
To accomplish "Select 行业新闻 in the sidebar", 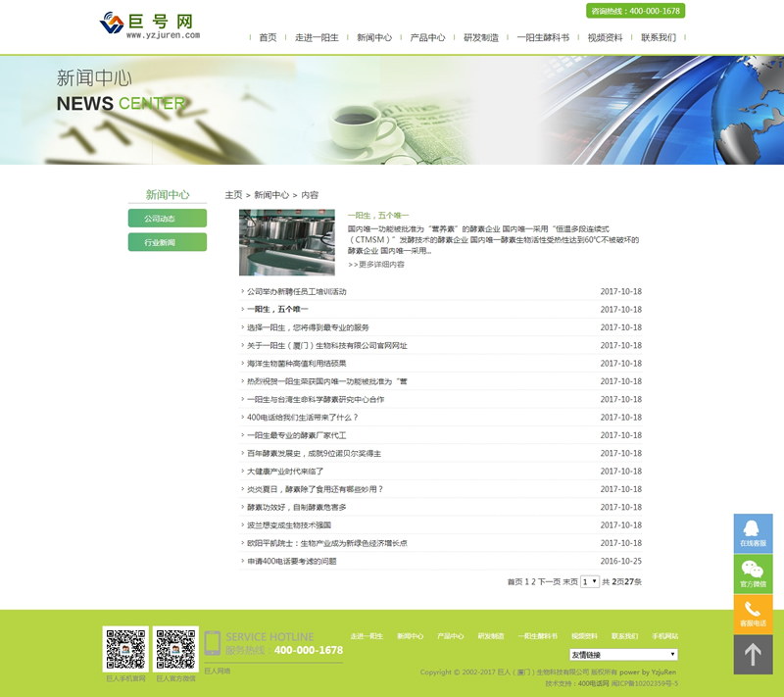I will pos(167,242).
